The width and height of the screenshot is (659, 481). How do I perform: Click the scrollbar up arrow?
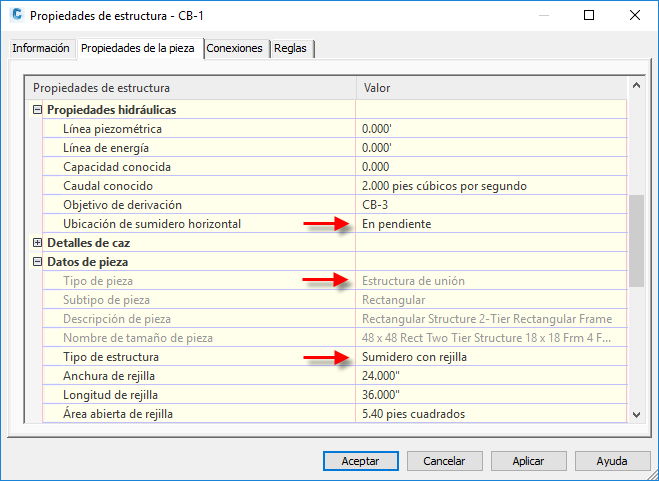click(x=636, y=86)
